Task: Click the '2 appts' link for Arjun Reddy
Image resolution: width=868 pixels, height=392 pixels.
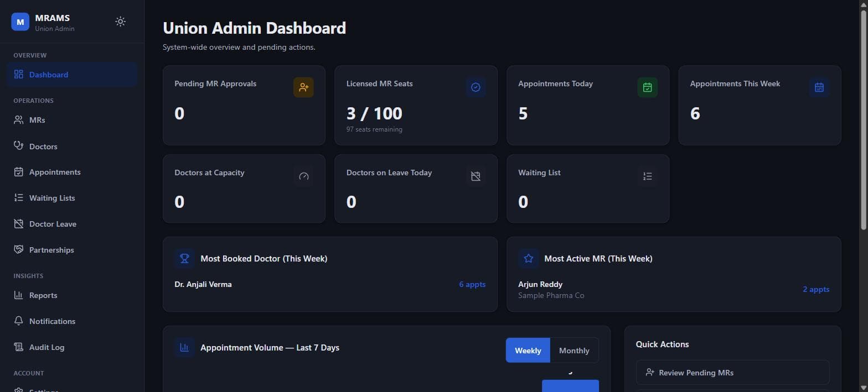Action: click(x=816, y=289)
